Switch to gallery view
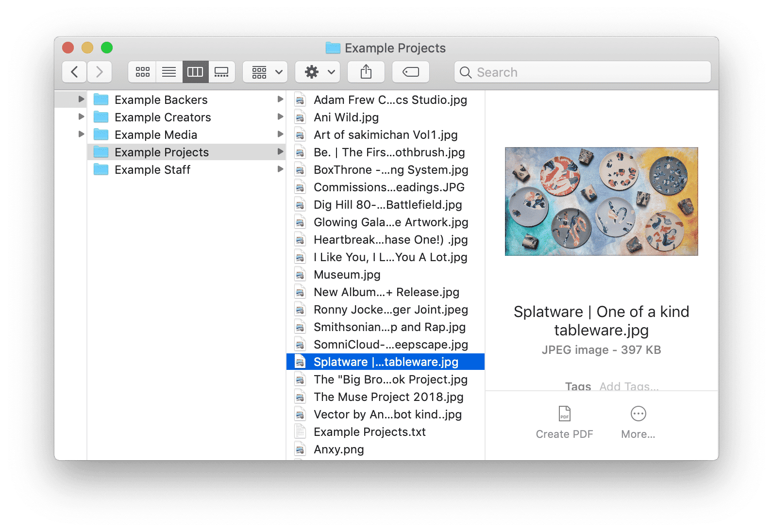This screenshot has width=773, height=532. pos(222,72)
